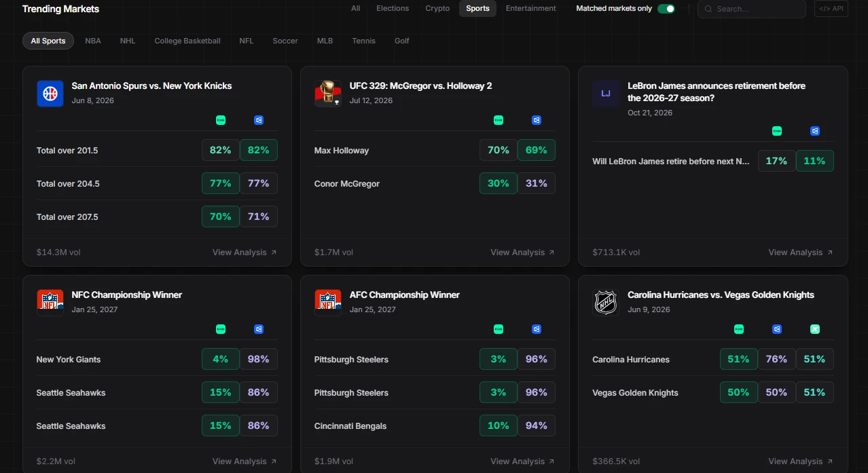
Task: Click the blue exchange icon on the LeBron James card
Action: [x=815, y=131]
